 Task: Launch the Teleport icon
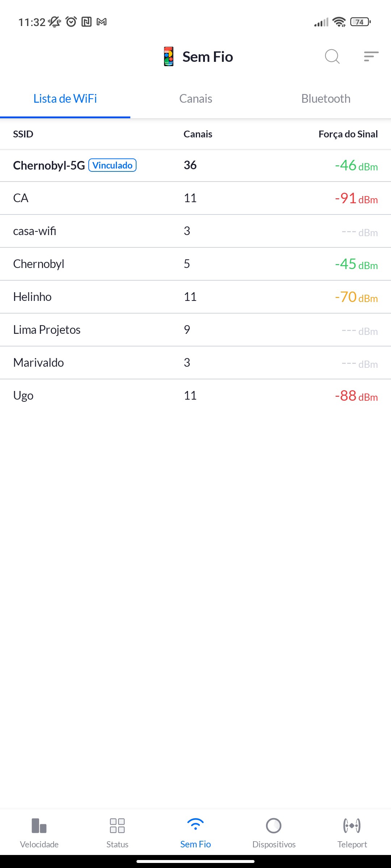click(x=352, y=826)
